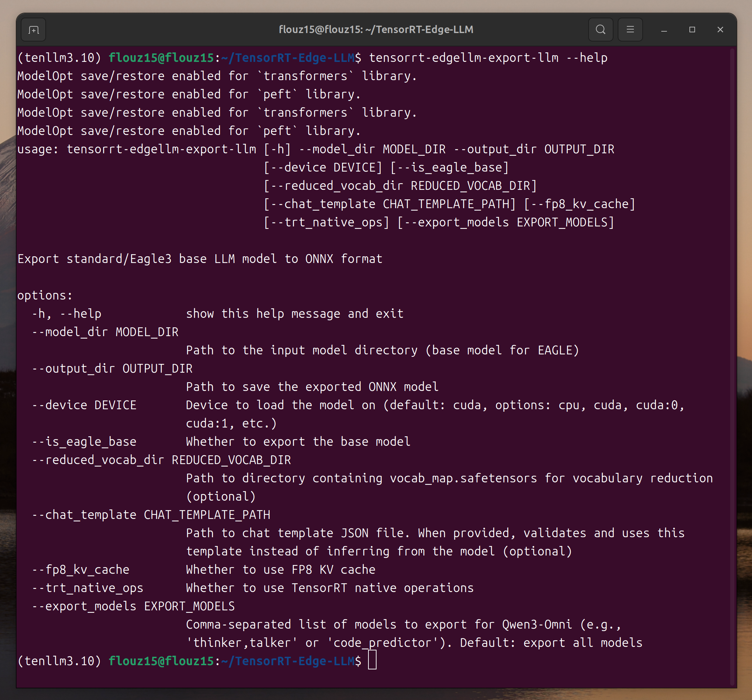Click the "'thinker,talker' or 'code_predictor')" line
Screen dimensions: 752x700
[414, 643]
